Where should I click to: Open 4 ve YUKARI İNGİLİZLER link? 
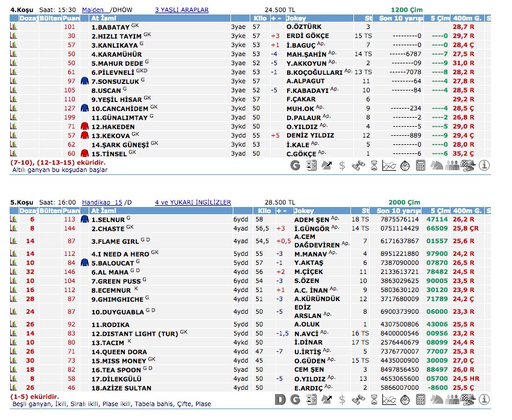pos(192,202)
